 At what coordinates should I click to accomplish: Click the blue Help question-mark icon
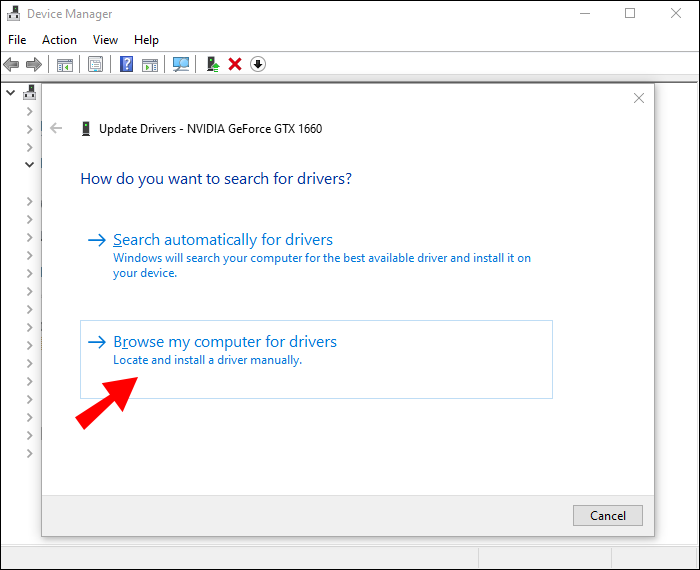pyautogui.click(x=126, y=65)
